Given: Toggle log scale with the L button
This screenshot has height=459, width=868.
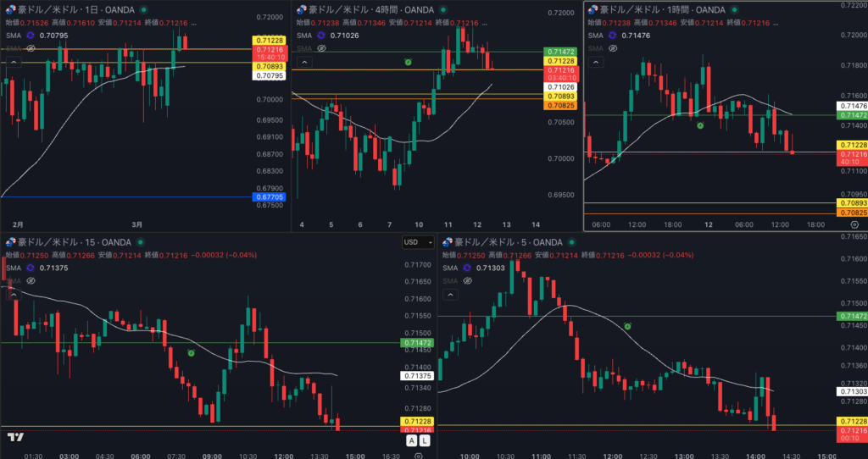Looking at the screenshot, I should coord(424,440).
